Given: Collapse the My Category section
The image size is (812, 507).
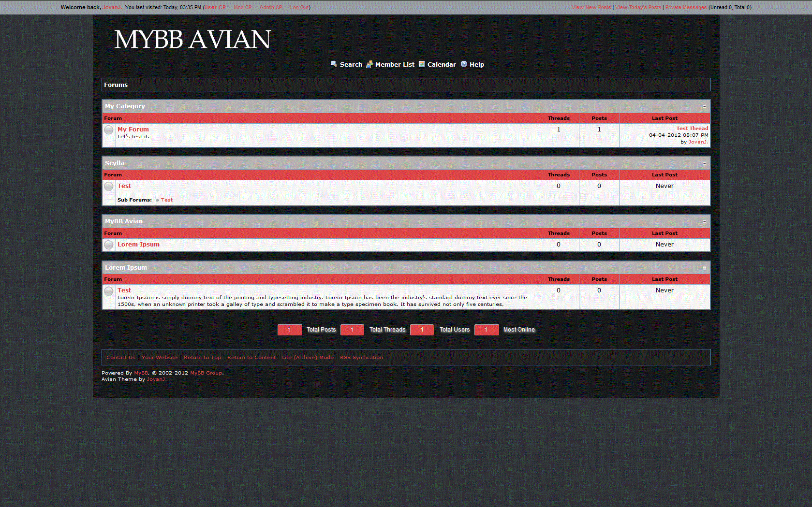Looking at the screenshot, I should (704, 106).
